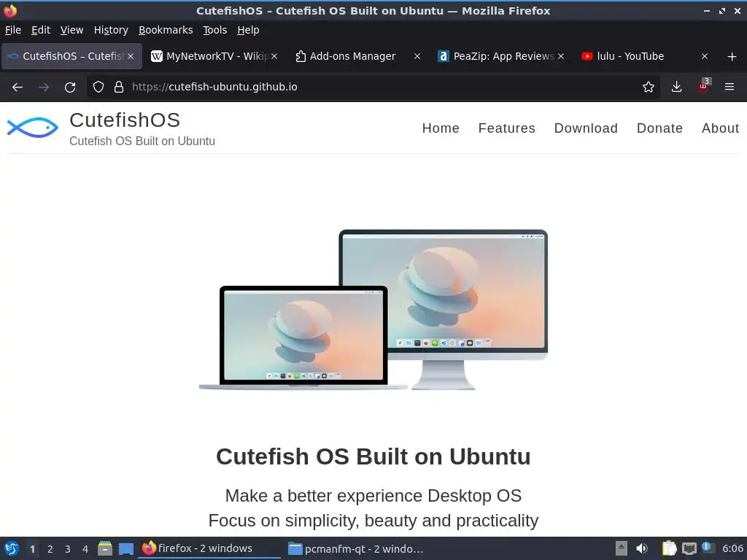Bookmark this page with the star icon
The height and width of the screenshot is (560, 747).
click(x=648, y=87)
